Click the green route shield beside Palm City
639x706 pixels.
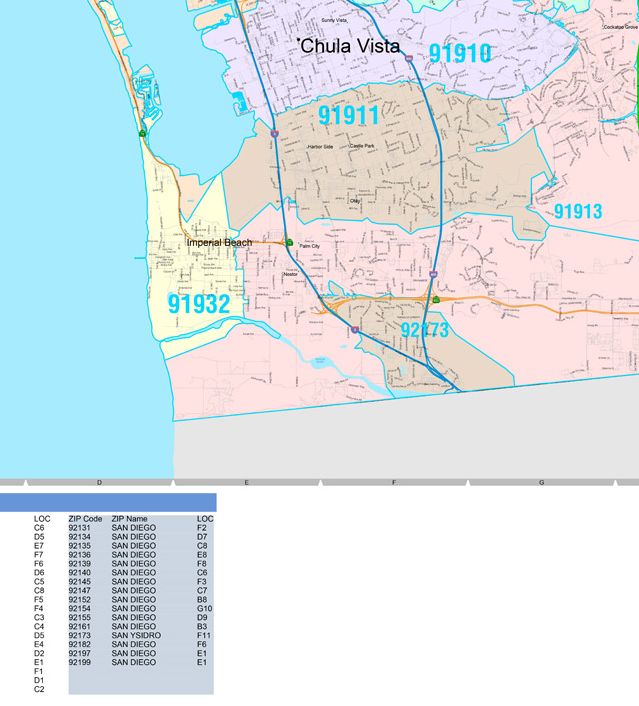pyautogui.click(x=289, y=242)
